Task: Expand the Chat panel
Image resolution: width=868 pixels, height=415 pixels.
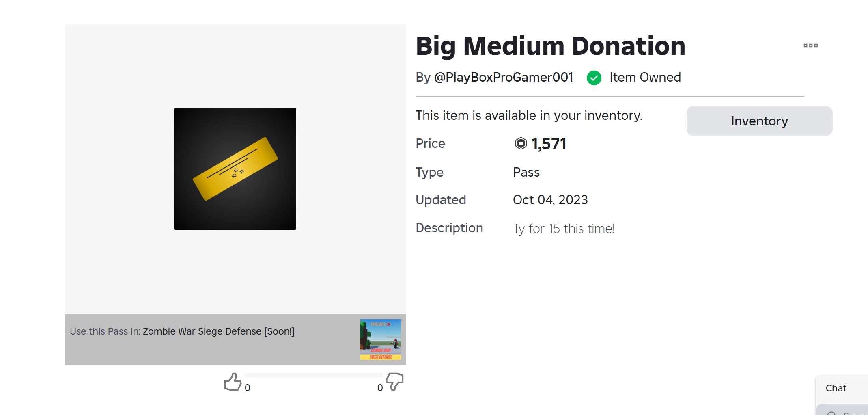Action: [x=836, y=388]
